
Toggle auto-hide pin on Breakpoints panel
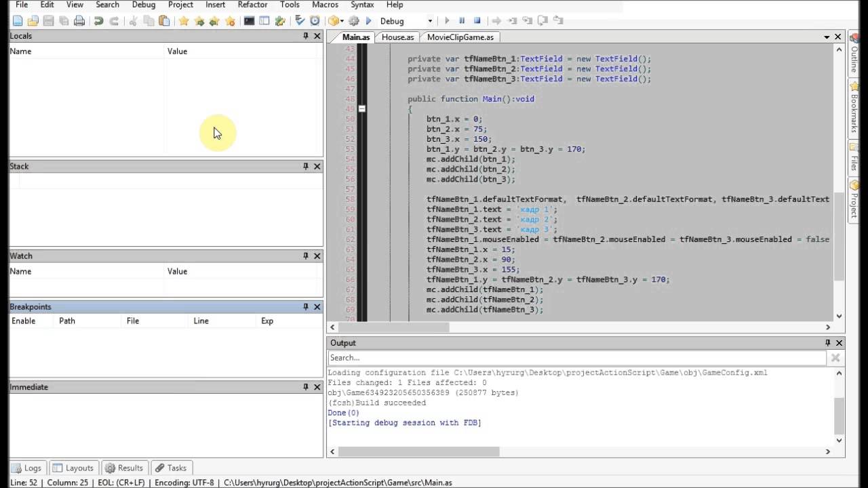point(306,307)
